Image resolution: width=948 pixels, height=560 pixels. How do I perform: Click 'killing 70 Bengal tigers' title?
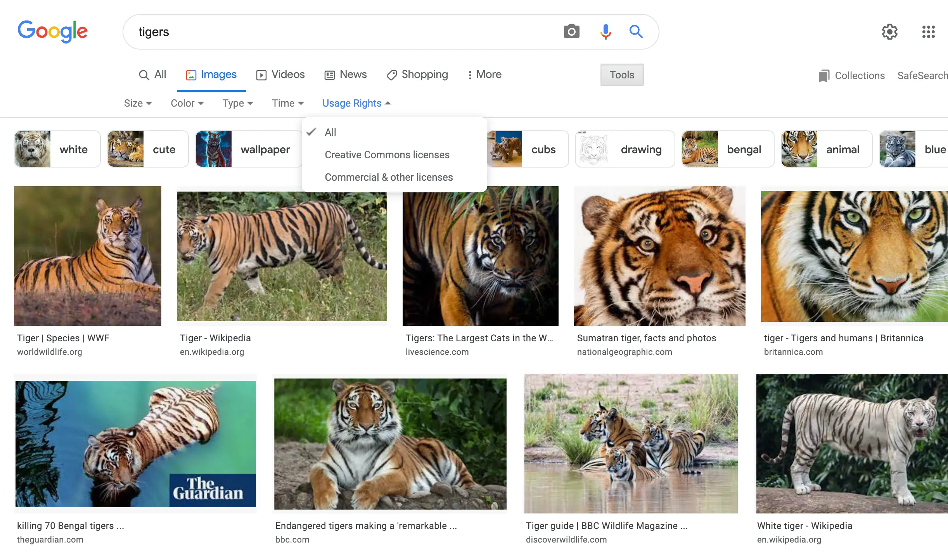click(71, 526)
